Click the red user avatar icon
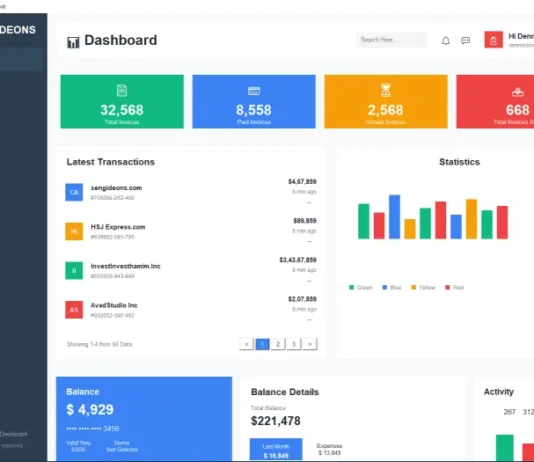 click(493, 40)
